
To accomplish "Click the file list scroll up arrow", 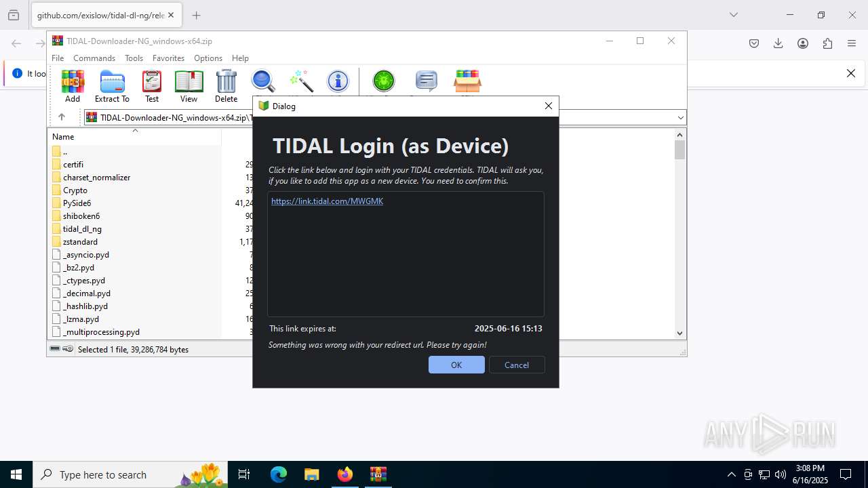I will [x=679, y=134].
